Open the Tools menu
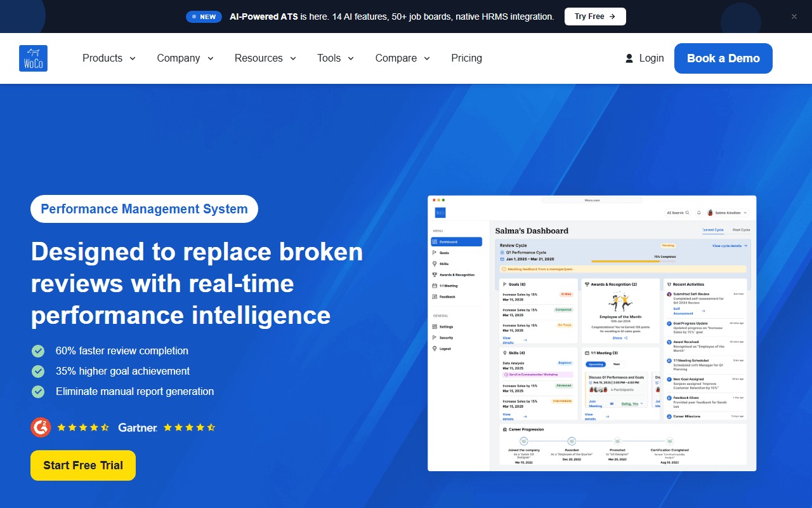 click(x=336, y=58)
